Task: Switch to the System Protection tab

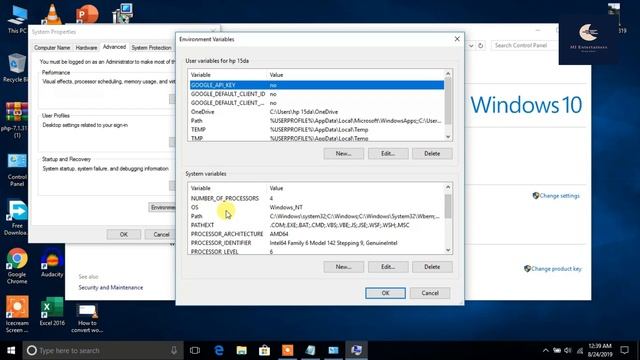Action: pos(151,48)
